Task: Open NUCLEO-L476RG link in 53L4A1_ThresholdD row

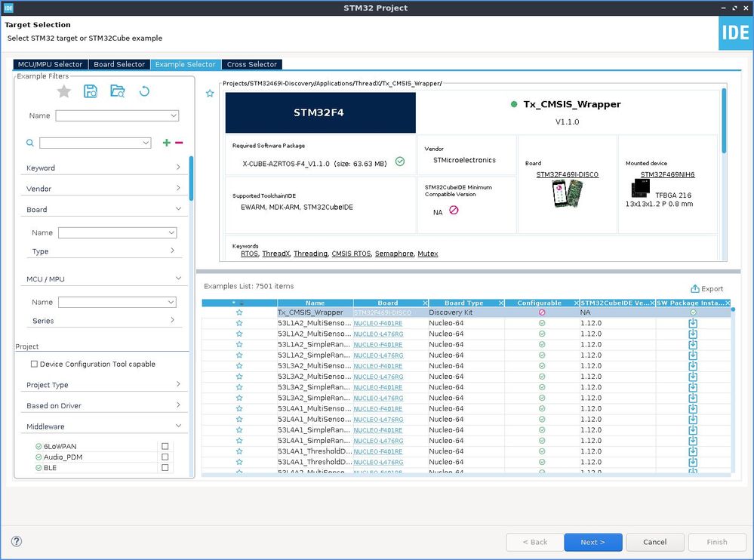Action: (378, 462)
